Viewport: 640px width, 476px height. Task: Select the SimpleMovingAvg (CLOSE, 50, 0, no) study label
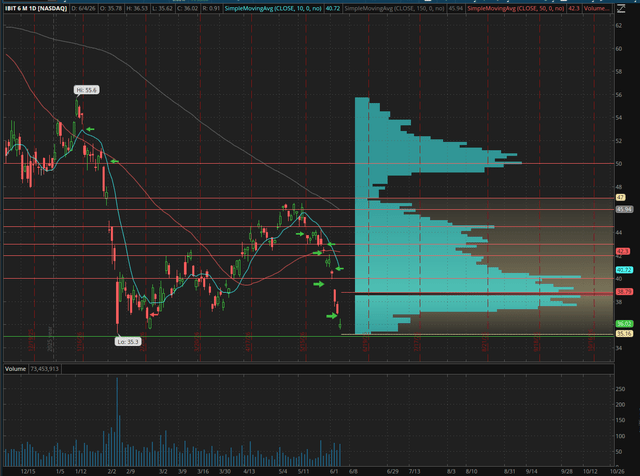click(x=516, y=8)
